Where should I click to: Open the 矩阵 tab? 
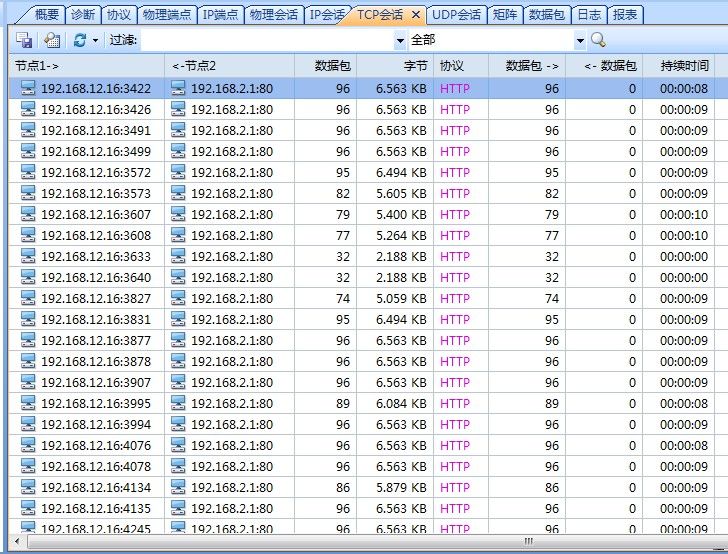click(507, 15)
